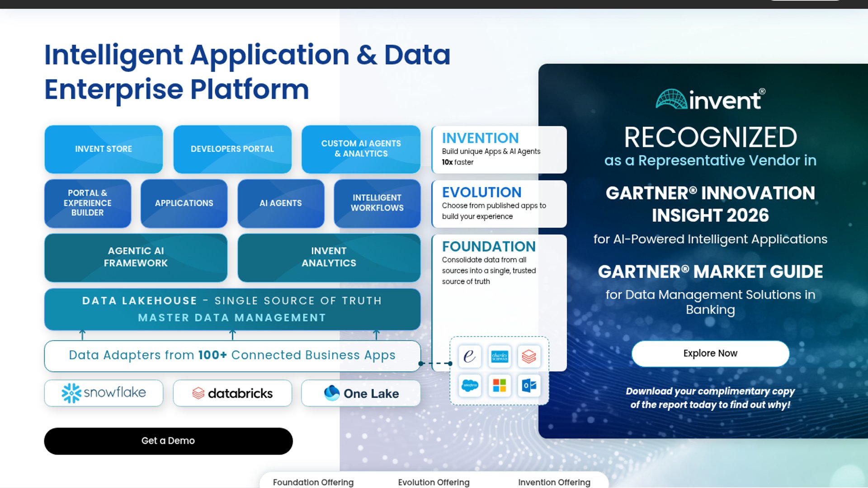Click 'for Data Management Solutions in Banking' text
Image resolution: width=868 pixels, height=488 pixels.
click(710, 302)
